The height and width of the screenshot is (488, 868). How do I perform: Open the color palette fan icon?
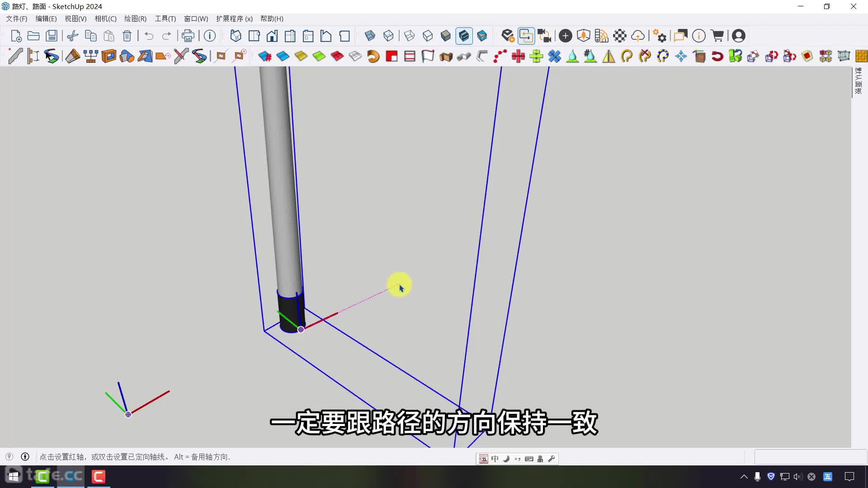click(x=602, y=36)
